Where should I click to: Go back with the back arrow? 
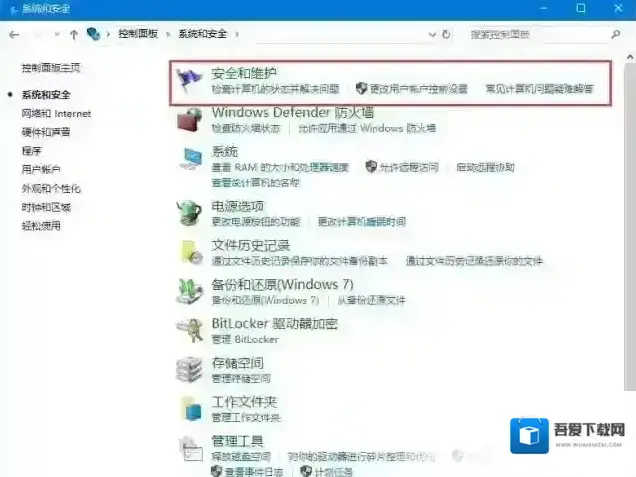coord(14,35)
